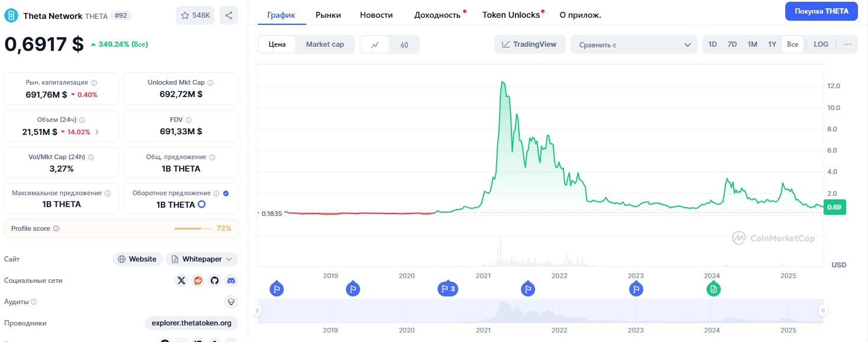Image resolution: width=868 pixels, height=342 pixels.
Task: Set chart range to Все
Action: point(792,44)
